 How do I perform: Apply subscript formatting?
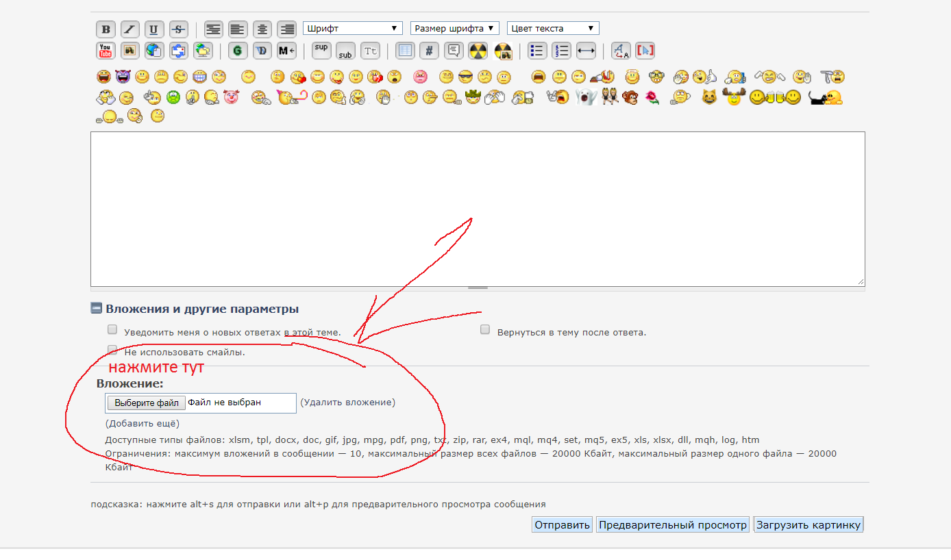click(345, 51)
